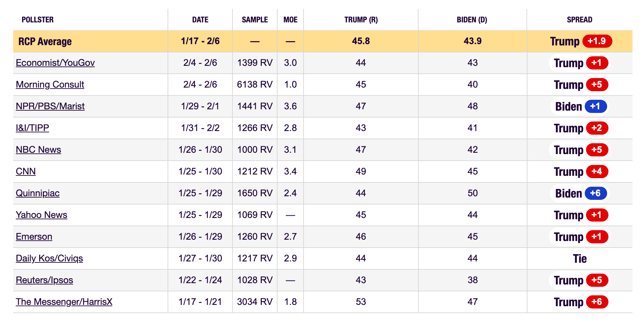Open the Morning Consult poll link
This screenshot has width=644, height=322.
[50, 85]
